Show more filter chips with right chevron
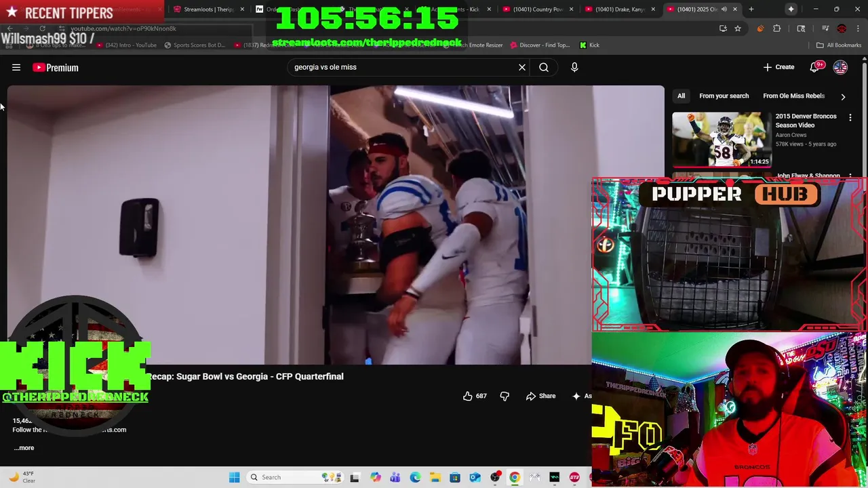 coord(843,96)
